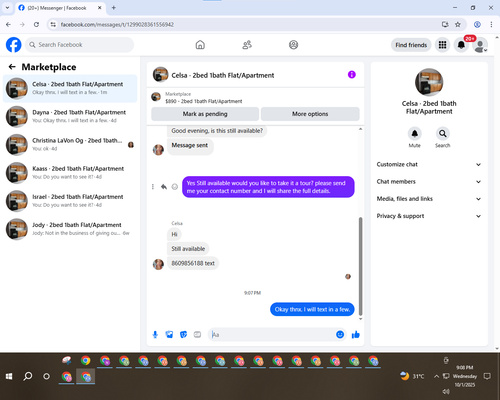This screenshot has height=400, width=500.
Task: Click the reply arrow beside purple message
Action: pyautogui.click(x=164, y=187)
